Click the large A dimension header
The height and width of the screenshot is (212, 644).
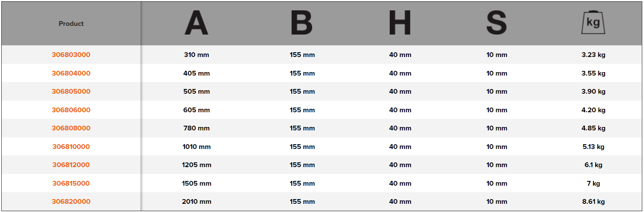point(196,23)
